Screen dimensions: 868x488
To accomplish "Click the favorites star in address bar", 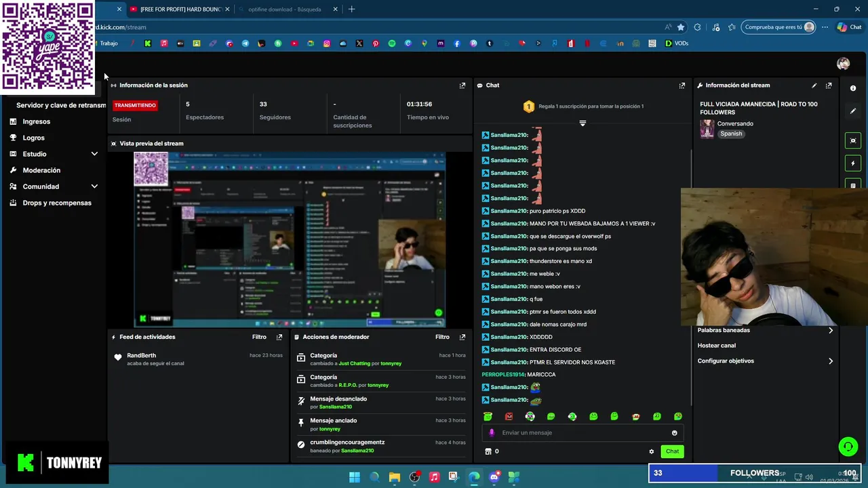I will (x=681, y=27).
